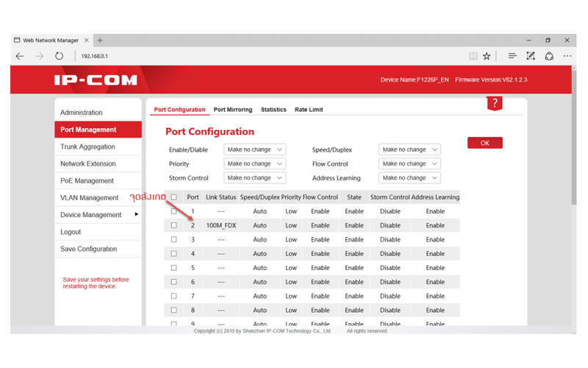Click the browser forward arrow
The height and width of the screenshot is (368, 588).
(40, 57)
